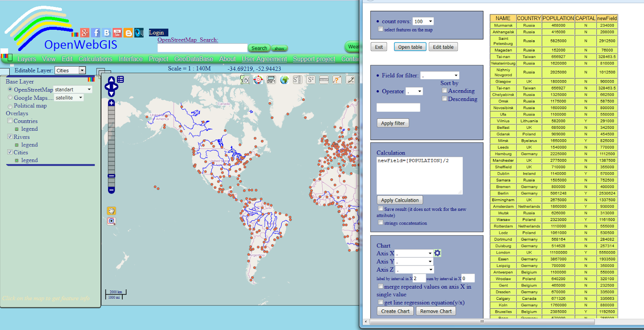
Task: Click the Create Chart button
Action: click(x=395, y=311)
